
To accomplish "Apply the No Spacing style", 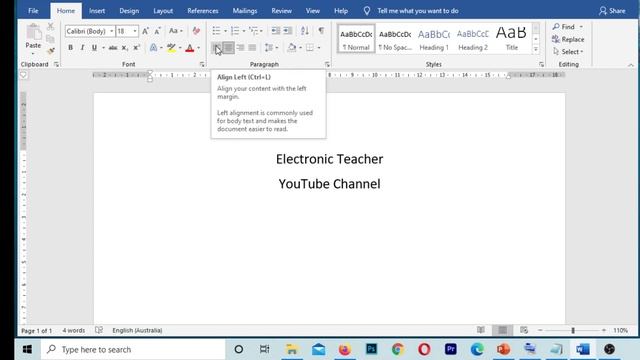I will tap(395, 40).
